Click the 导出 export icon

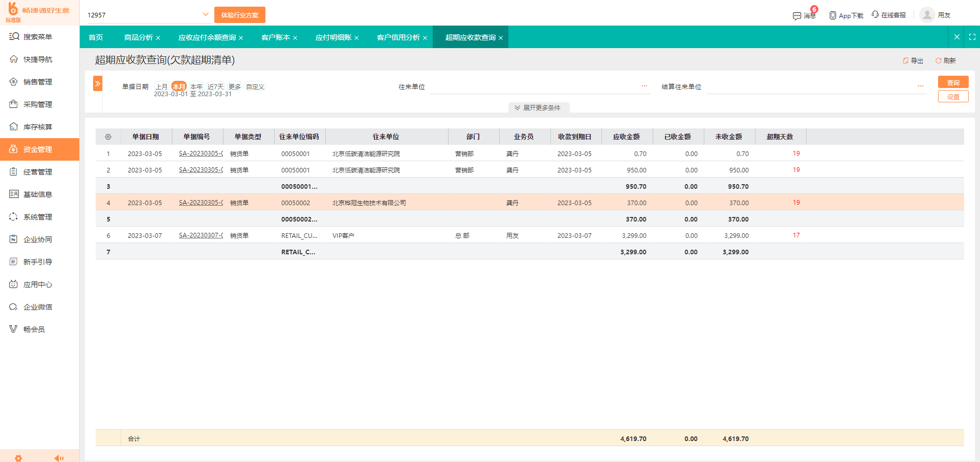click(913, 60)
